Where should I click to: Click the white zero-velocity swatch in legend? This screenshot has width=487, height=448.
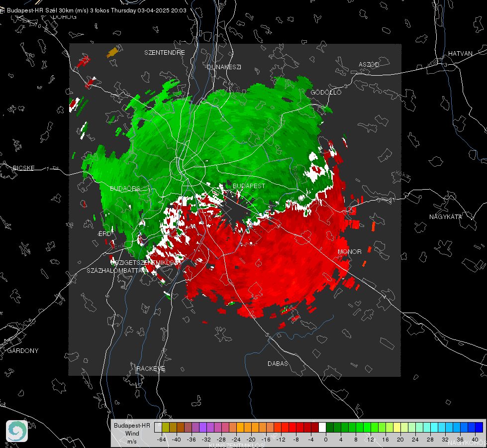322,427
